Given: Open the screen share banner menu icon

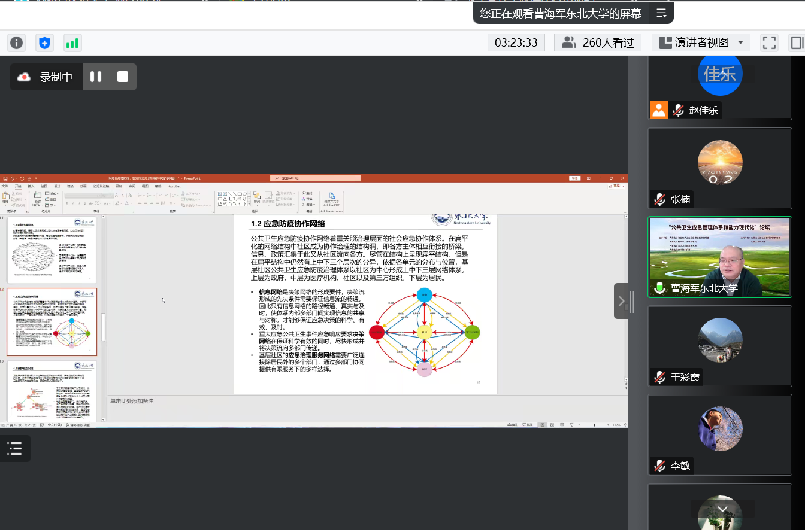Looking at the screenshot, I should tap(661, 13).
